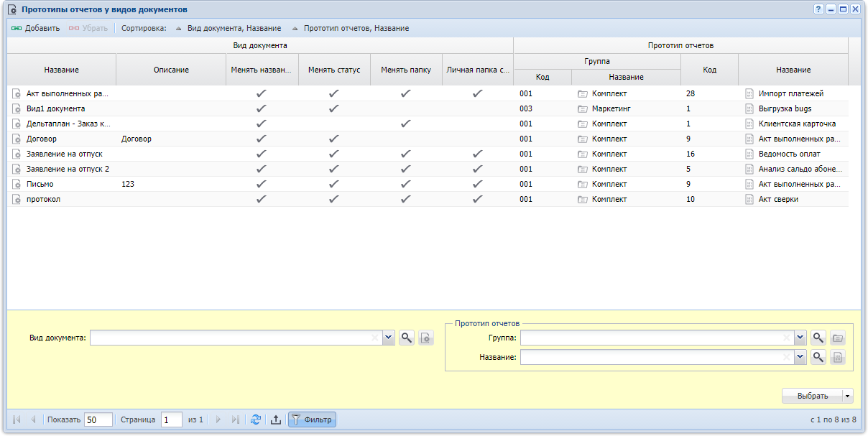Click the Показать page size input field
The height and width of the screenshot is (436, 868).
(x=98, y=419)
